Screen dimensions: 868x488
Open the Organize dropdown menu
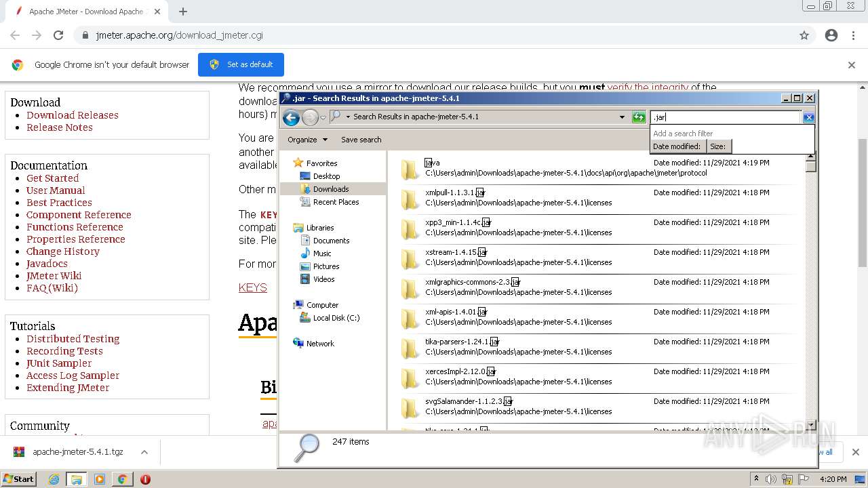(x=307, y=140)
